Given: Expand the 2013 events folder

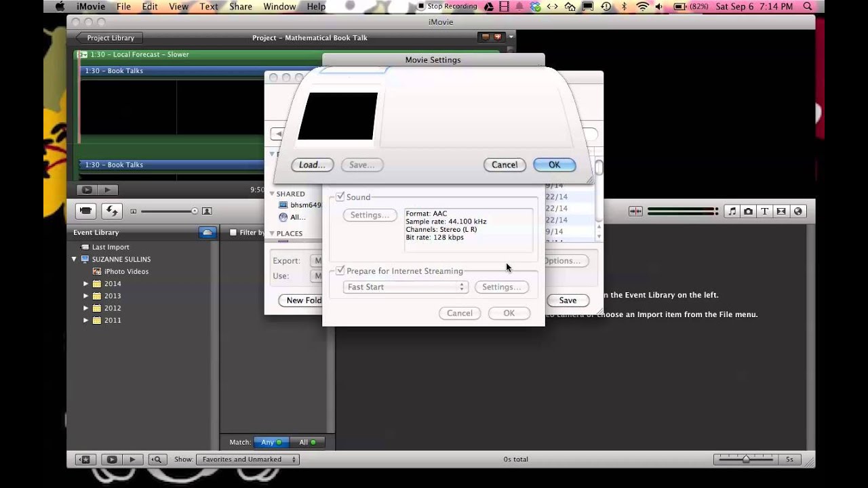Looking at the screenshot, I should pos(86,296).
